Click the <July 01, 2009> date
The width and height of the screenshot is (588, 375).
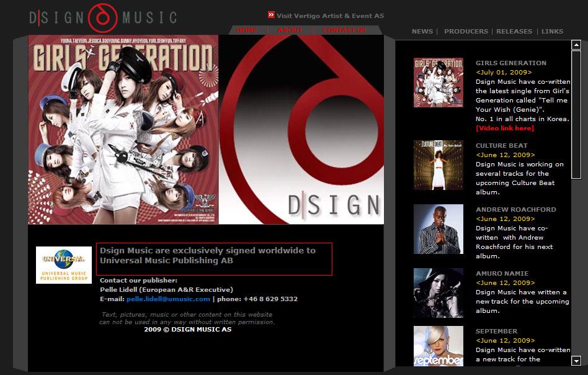(504, 73)
